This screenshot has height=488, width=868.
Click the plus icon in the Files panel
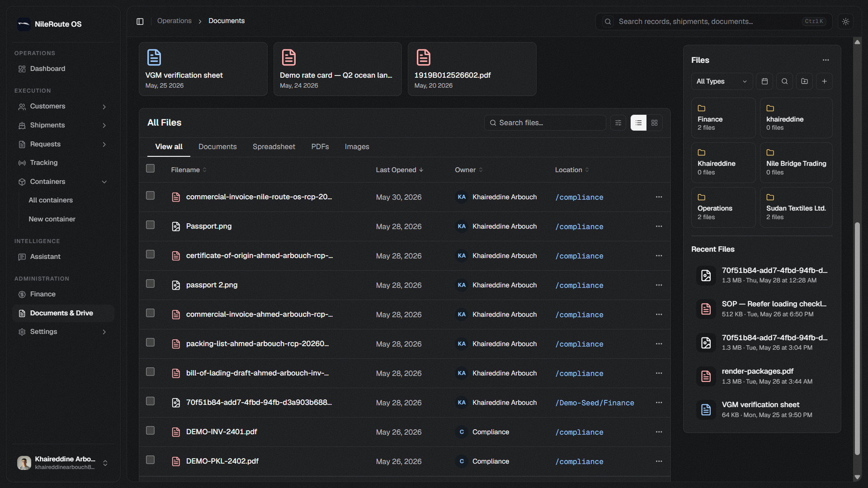(x=824, y=81)
